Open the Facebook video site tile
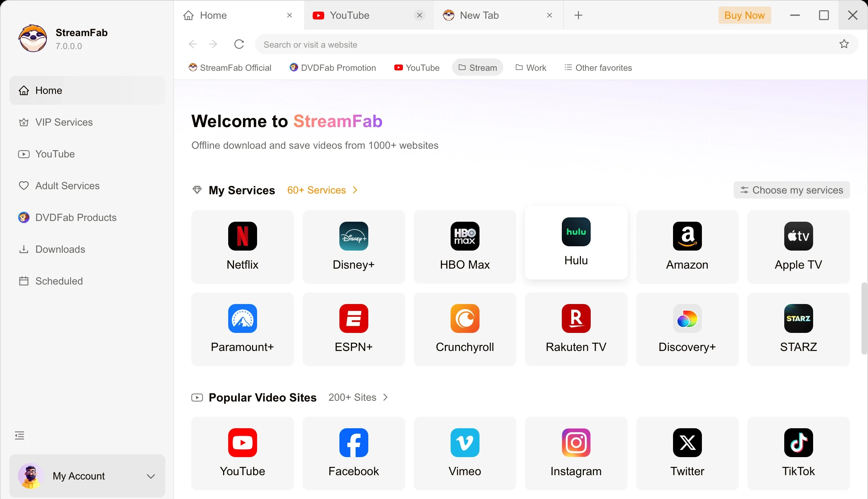 point(354,454)
